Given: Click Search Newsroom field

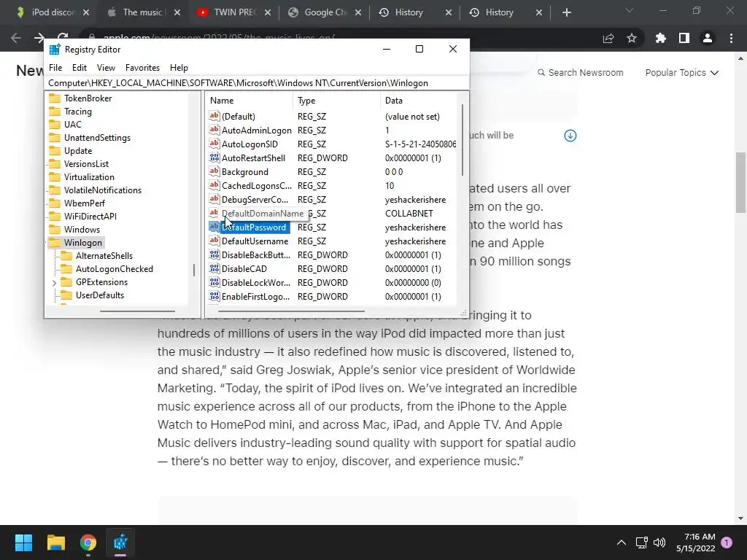Looking at the screenshot, I should pos(580,73).
